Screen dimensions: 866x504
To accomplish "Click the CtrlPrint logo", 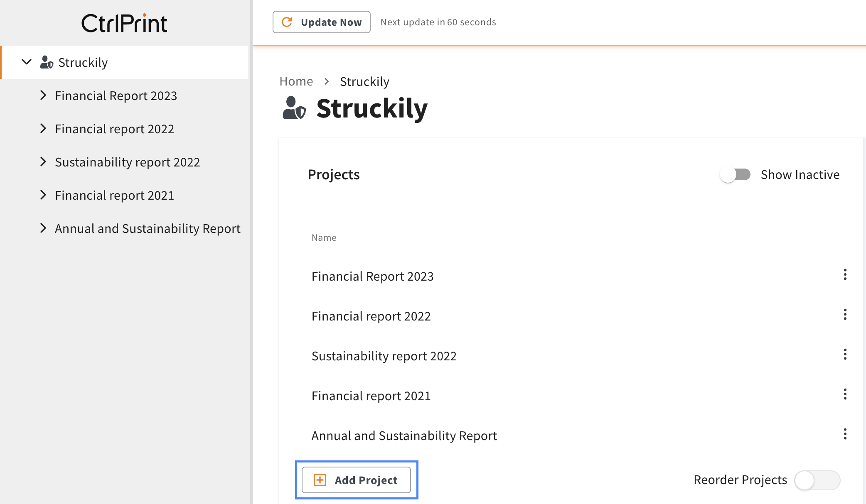I will point(124,23).
